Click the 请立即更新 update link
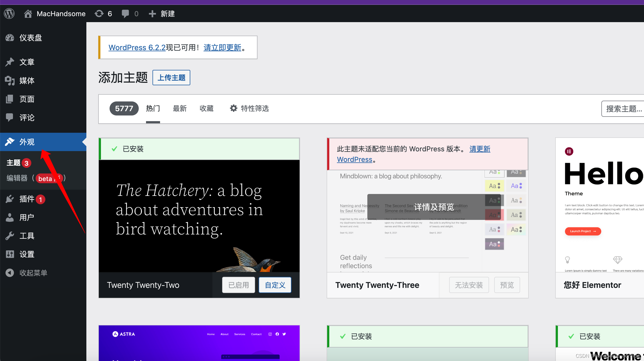 pyautogui.click(x=222, y=47)
